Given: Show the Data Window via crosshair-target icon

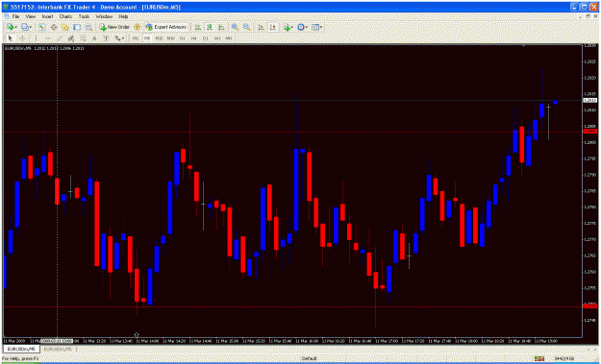Looking at the screenshot, I should pyautogui.click(x=54, y=27).
